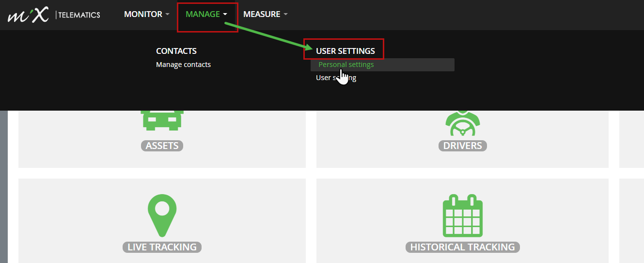Expand the MEASURE dropdown arrow

click(285, 15)
